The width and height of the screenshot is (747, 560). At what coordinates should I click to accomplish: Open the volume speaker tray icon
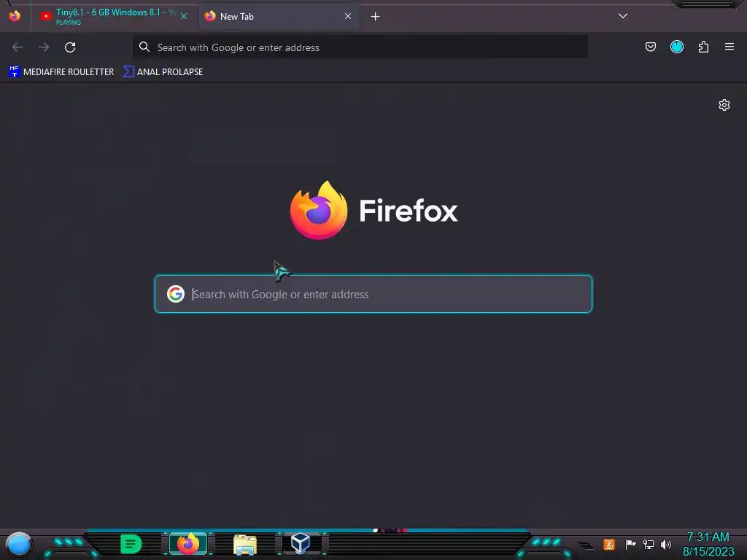pos(666,544)
